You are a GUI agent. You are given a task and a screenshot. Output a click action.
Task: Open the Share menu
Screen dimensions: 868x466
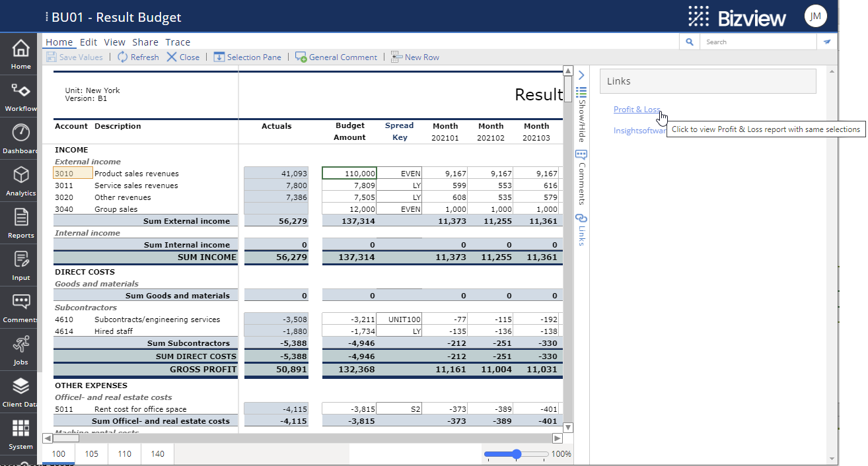pos(145,42)
